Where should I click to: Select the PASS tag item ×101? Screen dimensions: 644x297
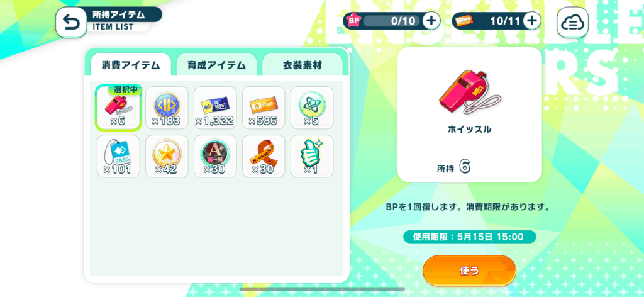pos(118,156)
